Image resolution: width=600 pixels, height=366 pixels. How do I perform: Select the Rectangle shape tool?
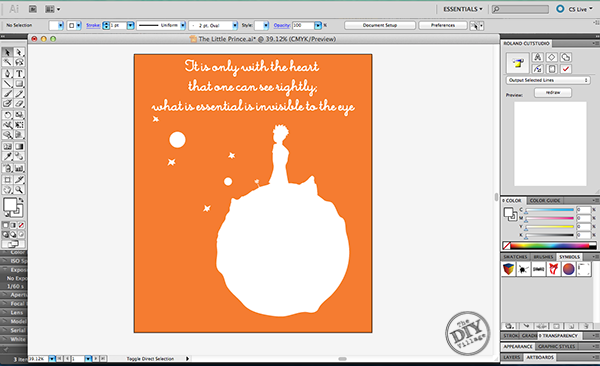19,84
